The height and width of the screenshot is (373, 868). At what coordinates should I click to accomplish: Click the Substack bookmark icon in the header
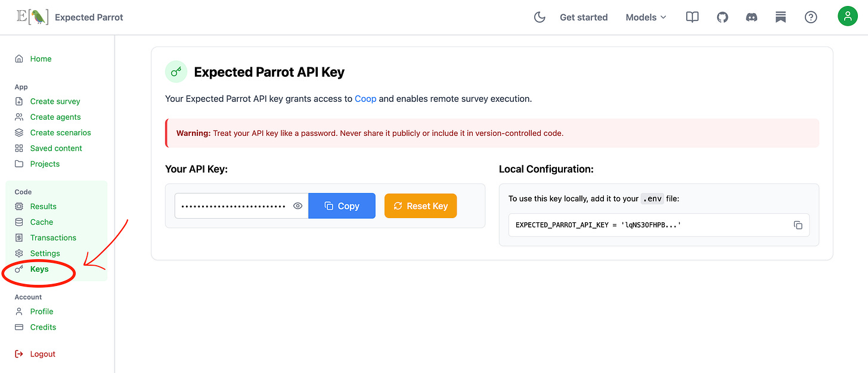coord(781,17)
